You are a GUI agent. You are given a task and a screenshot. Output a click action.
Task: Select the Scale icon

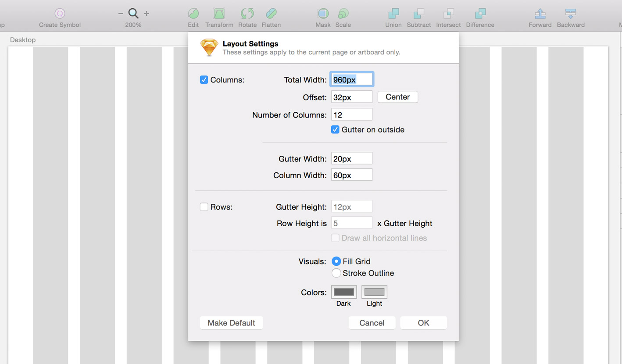point(343,13)
